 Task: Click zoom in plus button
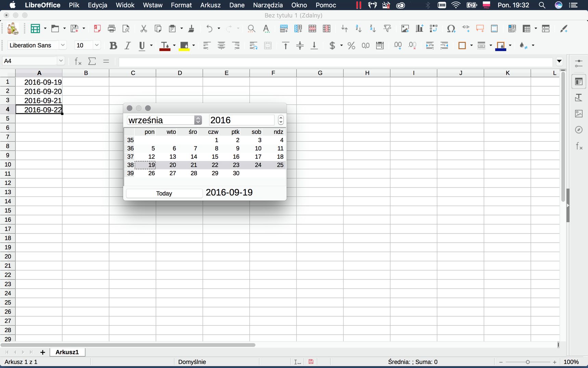point(554,362)
